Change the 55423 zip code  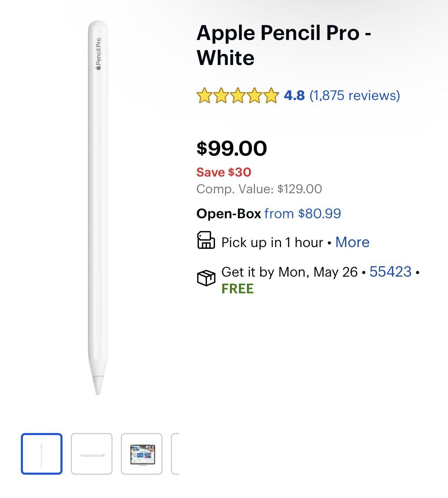tap(390, 272)
